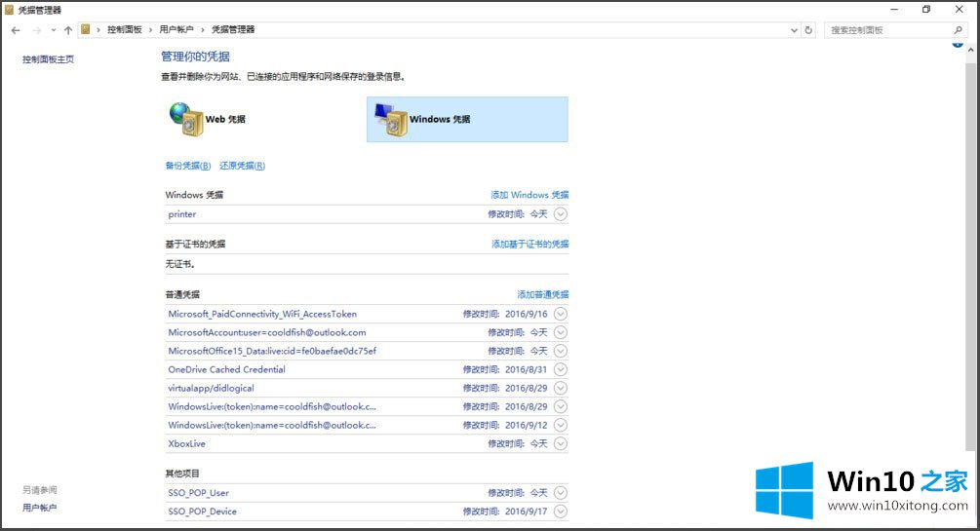Open the 控制面板 breadcrumb
980x531 pixels.
(x=125, y=29)
